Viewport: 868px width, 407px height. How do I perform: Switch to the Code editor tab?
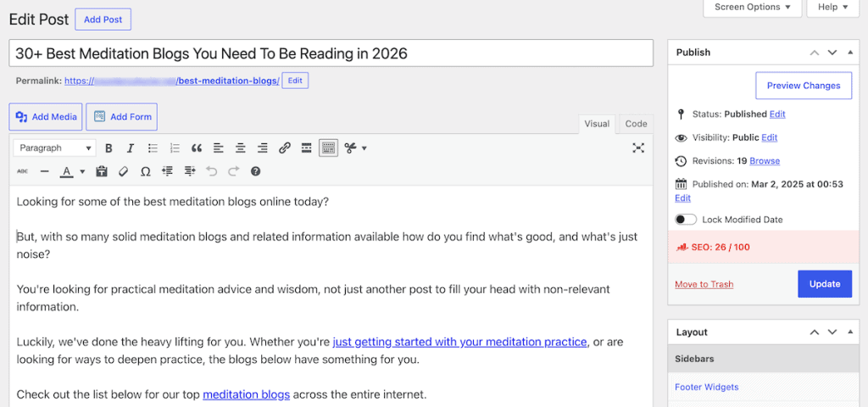click(636, 124)
